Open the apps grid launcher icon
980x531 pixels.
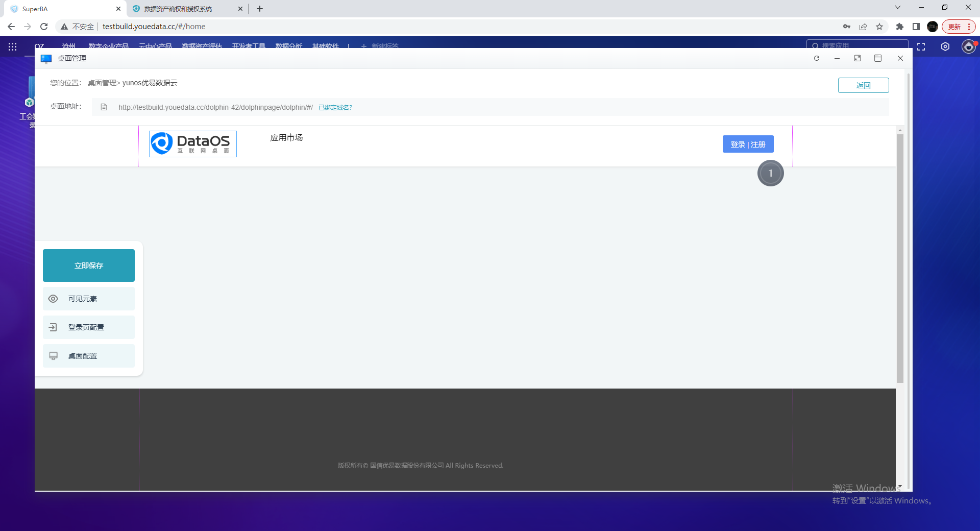point(13,46)
